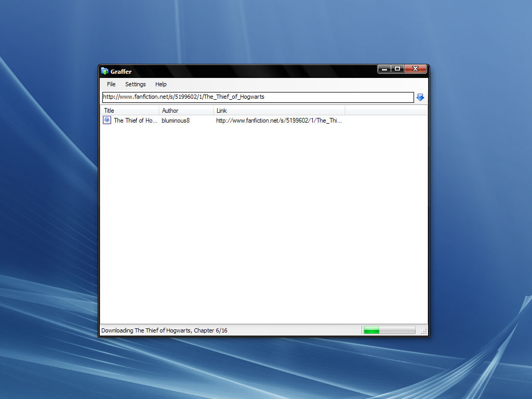Click the resize grip in status bar corner

click(x=424, y=331)
